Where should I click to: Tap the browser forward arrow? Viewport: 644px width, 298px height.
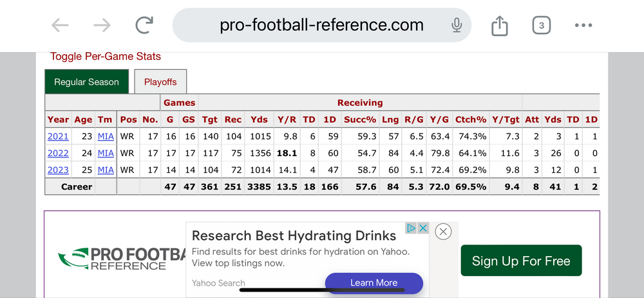[x=102, y=26]
